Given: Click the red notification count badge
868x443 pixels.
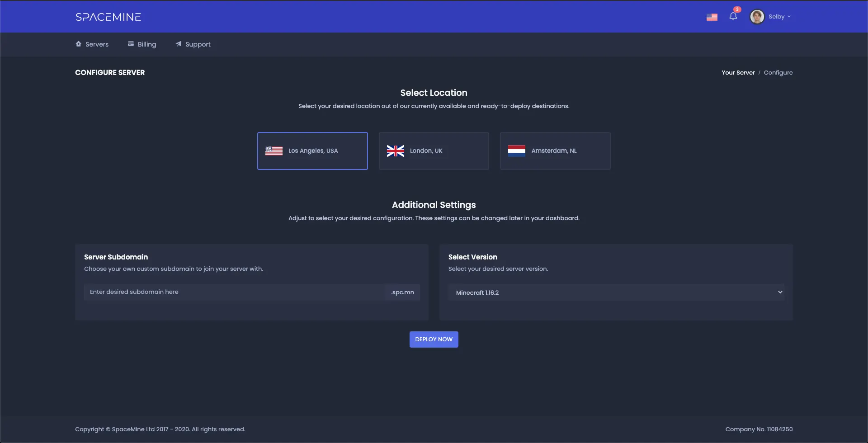Looking at the screenshot, I should (x=737, y=9).
